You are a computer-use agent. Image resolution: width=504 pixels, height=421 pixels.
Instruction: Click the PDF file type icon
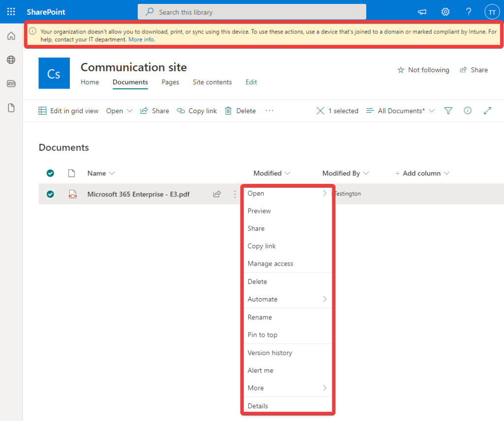point(73,194)
